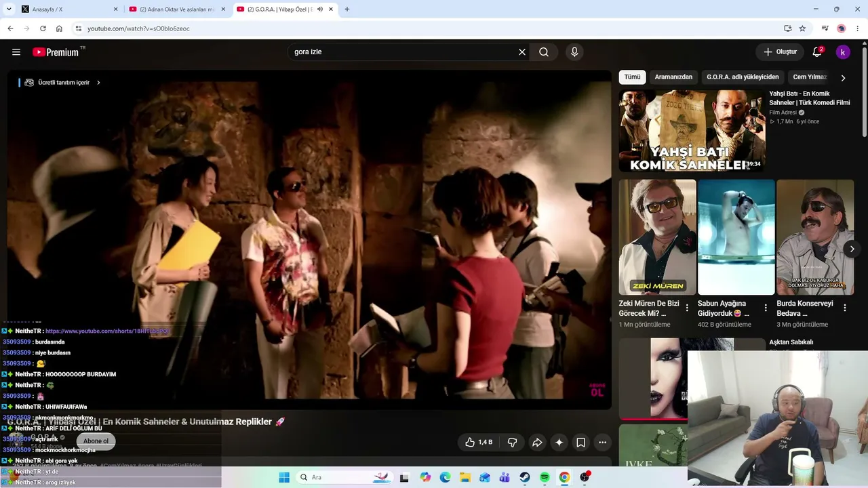Expand "Ücretli tanıtım içerir" notice

62,83
